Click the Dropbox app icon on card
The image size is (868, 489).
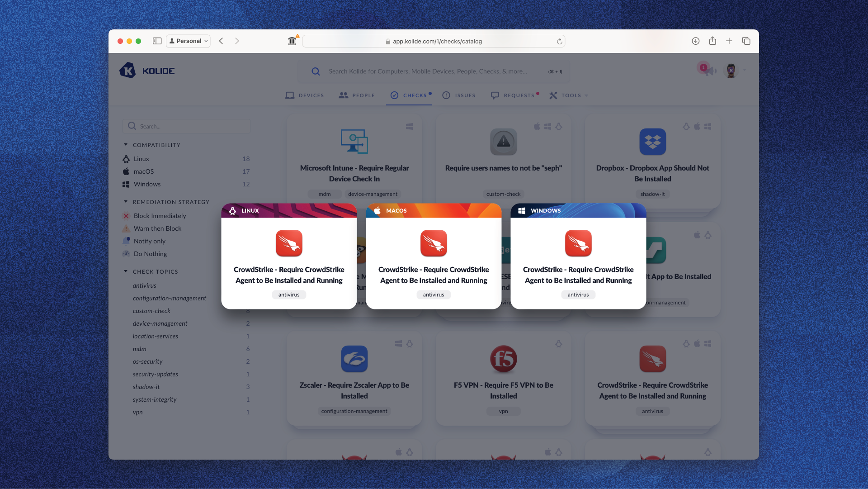652,142
